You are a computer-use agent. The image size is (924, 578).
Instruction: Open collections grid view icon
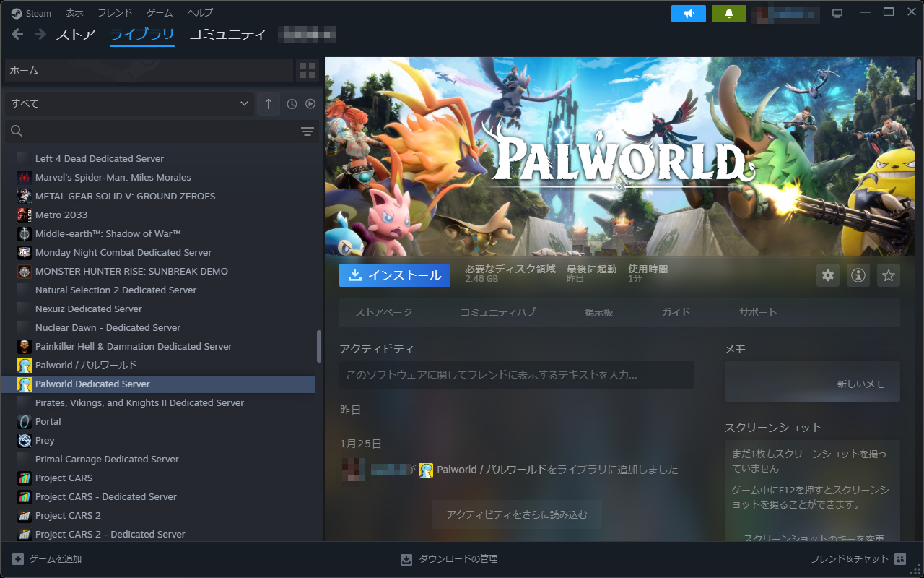coord(308,71)
